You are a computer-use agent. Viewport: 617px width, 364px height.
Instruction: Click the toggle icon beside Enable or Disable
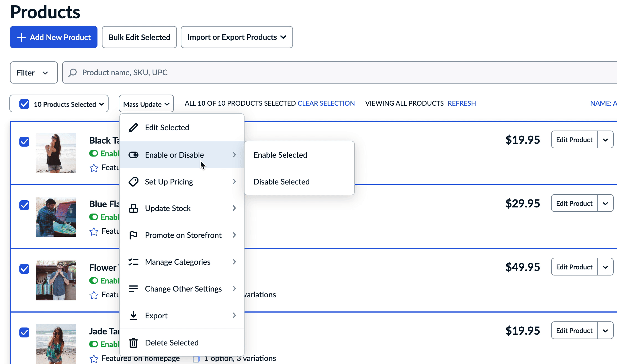133,155
